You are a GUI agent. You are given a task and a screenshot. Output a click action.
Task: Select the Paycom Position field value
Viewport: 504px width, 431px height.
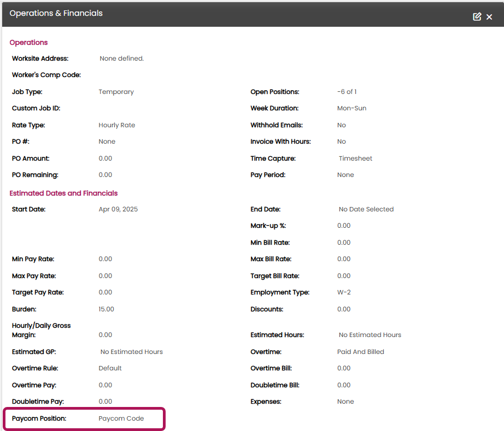click(x=121, y=418)
